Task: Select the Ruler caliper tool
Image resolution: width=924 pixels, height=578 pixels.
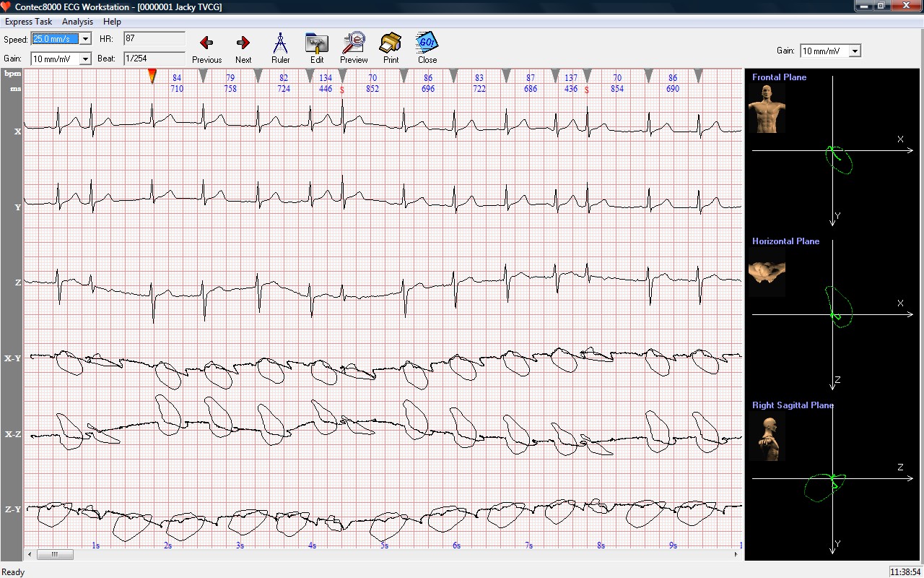Action: pyautogui.click(x=281, y=43)
